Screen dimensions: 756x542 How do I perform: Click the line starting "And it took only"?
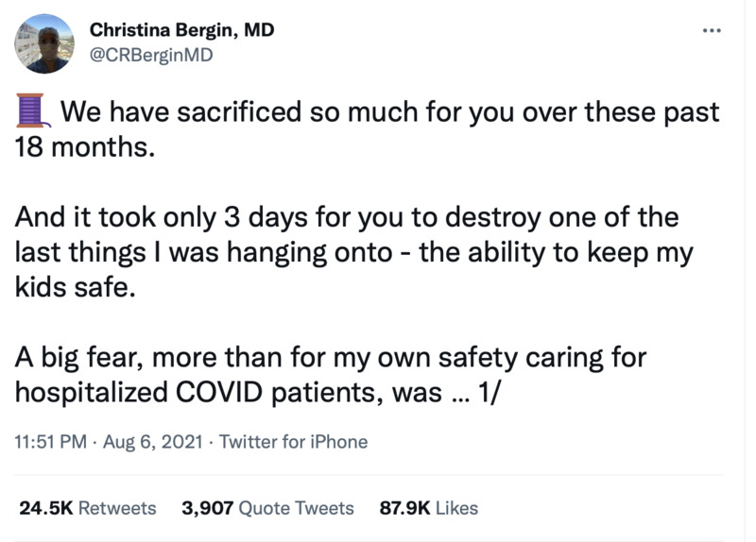(x=347, y=218)
